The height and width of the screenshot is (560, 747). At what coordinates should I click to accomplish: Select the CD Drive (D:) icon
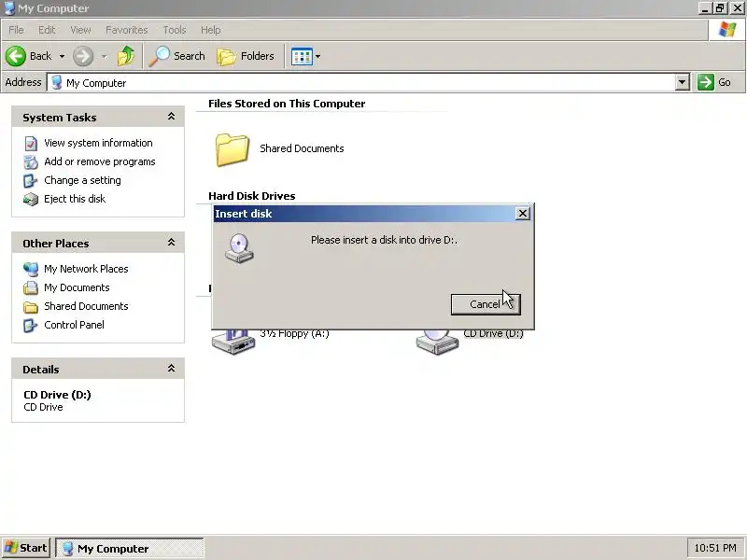pyautogui.click(x=437, y=342)
